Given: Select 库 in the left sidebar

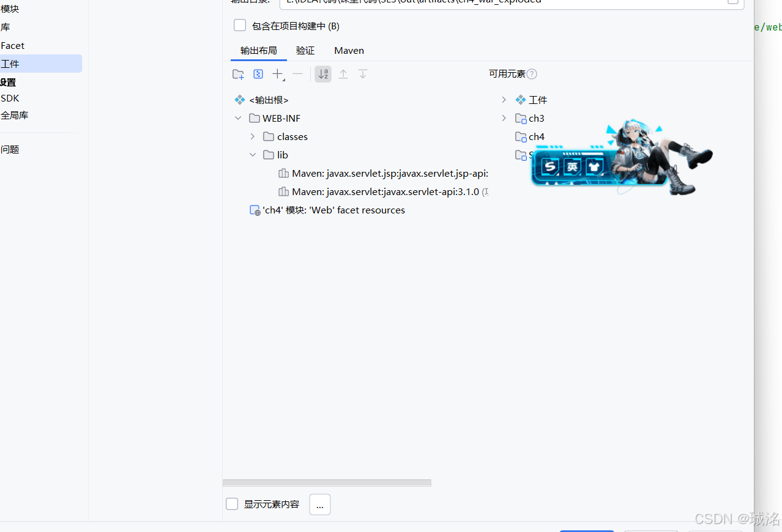Looking at the screenshot, I should tap(5, 28).
